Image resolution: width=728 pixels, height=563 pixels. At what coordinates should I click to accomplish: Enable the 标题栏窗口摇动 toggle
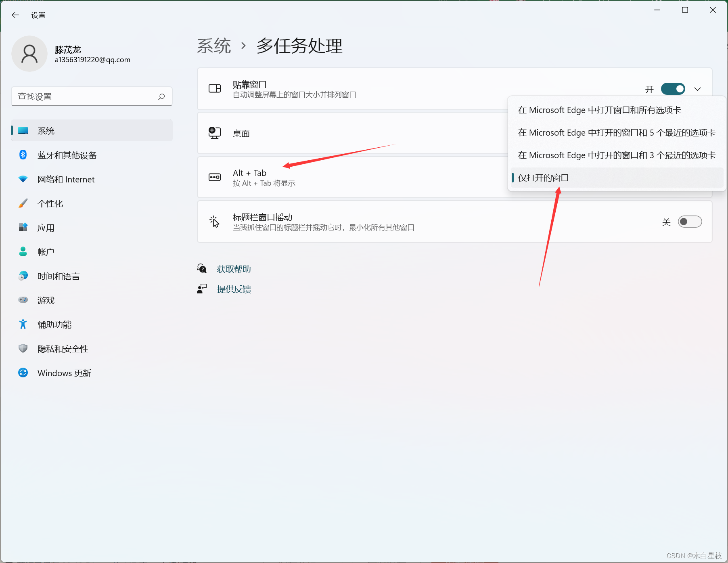click(690, 222)
